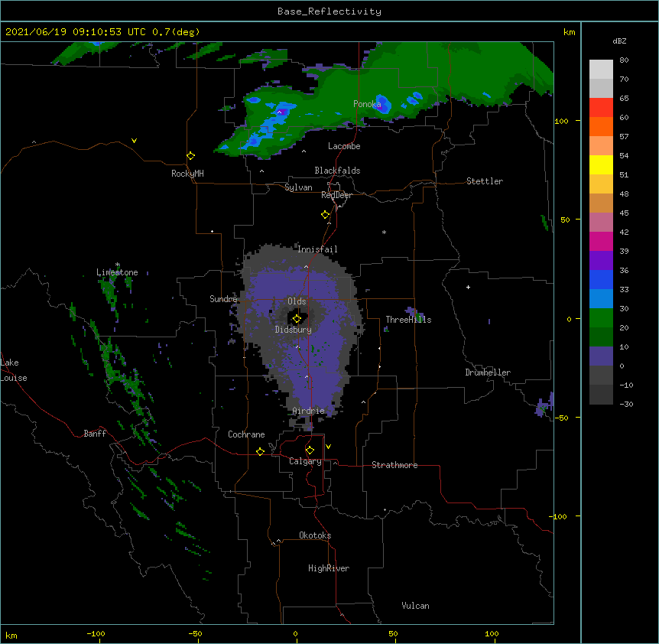This screenshot has width=659, height=644.
Task: Click the Drumheller label
Action: point(488,372)
